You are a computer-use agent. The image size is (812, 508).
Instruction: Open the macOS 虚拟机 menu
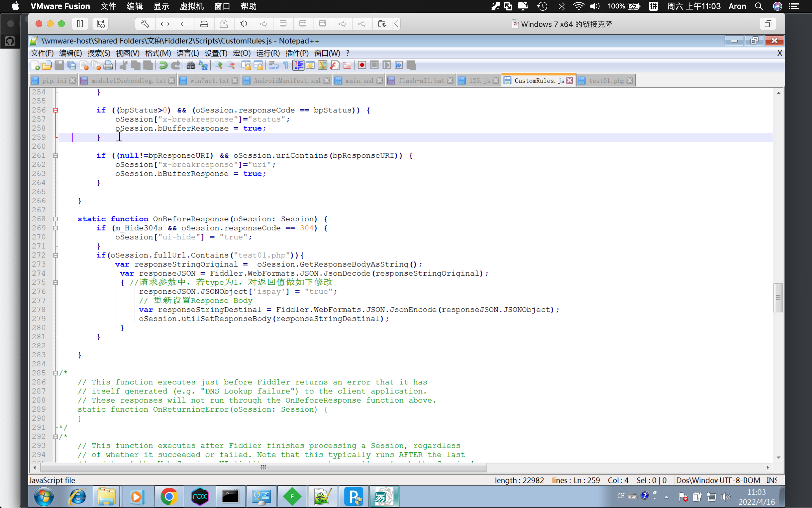click(x=192, y=6)
